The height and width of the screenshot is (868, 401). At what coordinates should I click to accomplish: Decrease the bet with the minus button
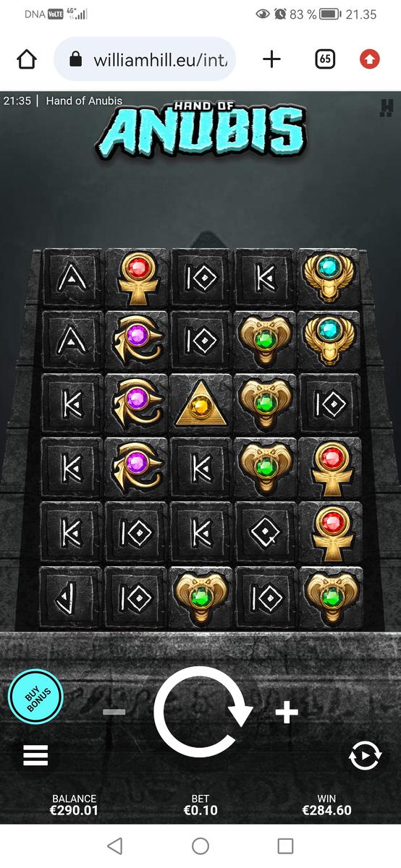point(114,712)
